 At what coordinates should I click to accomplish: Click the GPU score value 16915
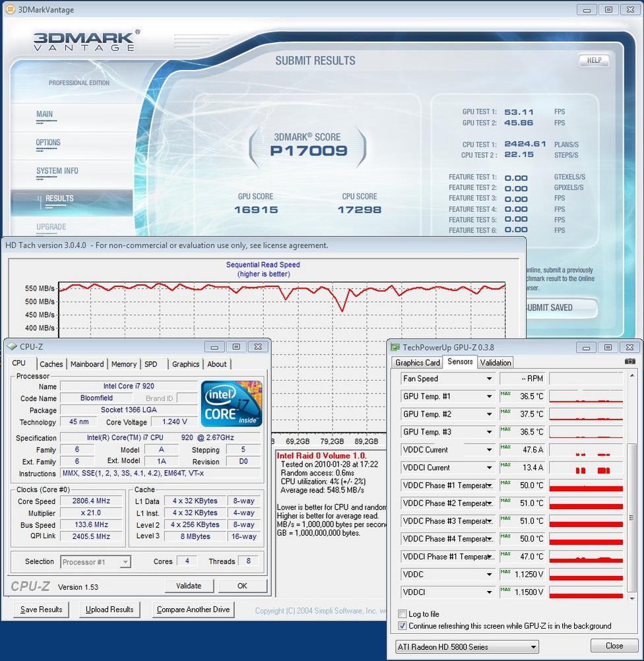coord(256,209)
